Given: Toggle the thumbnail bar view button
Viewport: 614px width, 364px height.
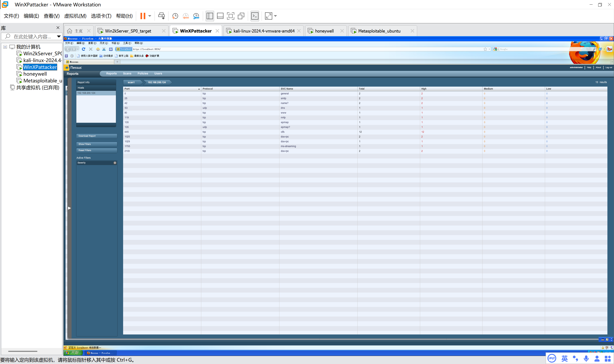Looking at the screenshot, I should 220,16.
